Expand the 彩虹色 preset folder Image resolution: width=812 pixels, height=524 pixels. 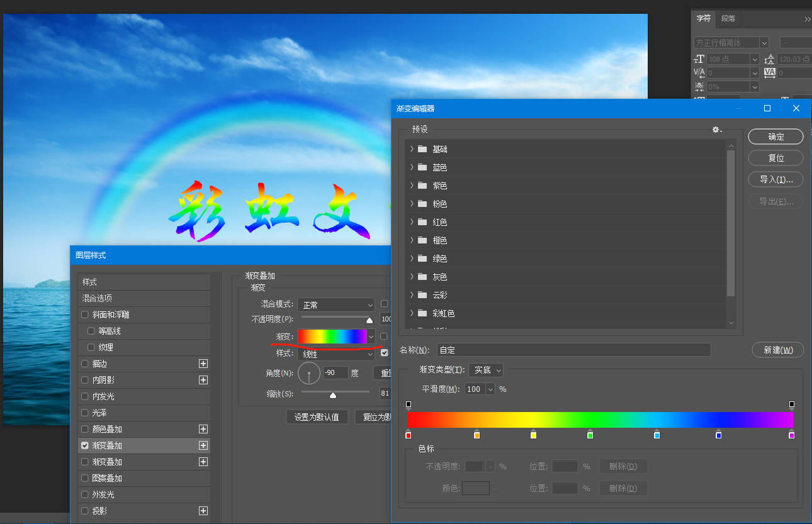point(412,313)
